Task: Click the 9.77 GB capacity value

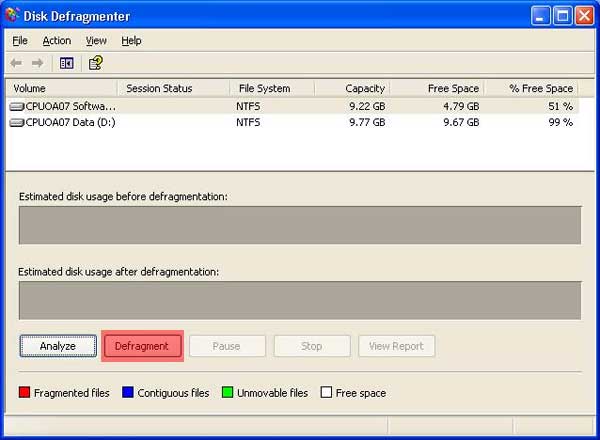Action: coord(367,122)
